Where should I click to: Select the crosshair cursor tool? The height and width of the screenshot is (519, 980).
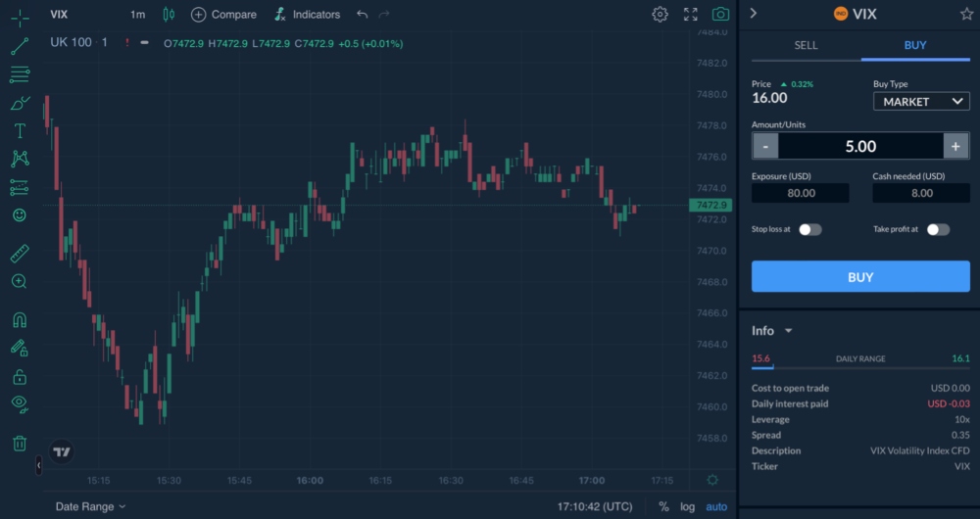(x=20, y=18)
